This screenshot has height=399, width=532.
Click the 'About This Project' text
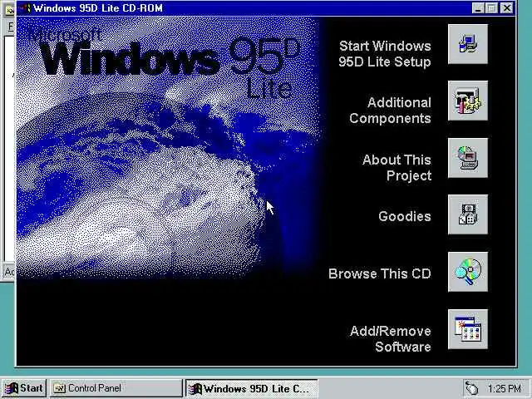click(397, 168)
